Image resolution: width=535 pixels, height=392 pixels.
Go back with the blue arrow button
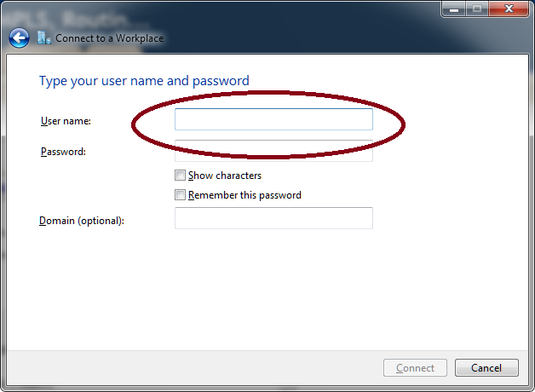[19, 37]
